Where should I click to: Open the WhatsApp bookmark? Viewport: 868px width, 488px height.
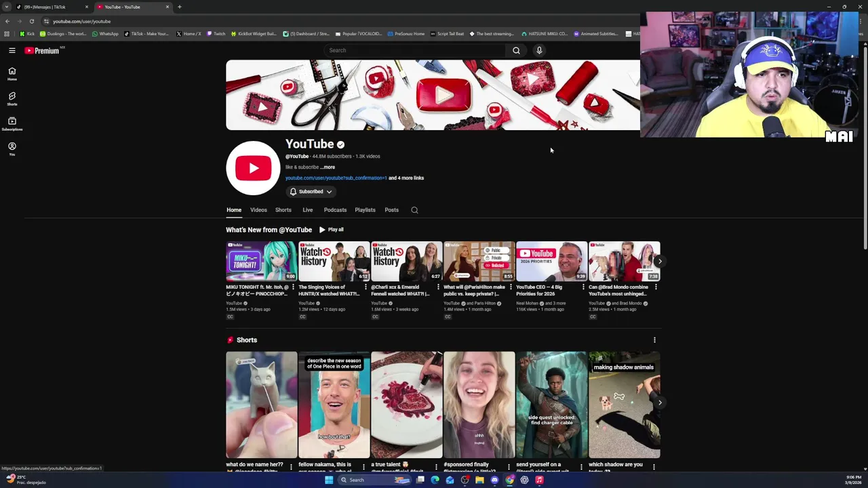[104, 34]
